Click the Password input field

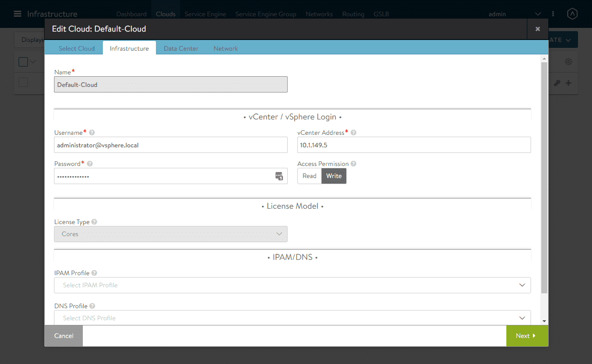pos(171,176)
